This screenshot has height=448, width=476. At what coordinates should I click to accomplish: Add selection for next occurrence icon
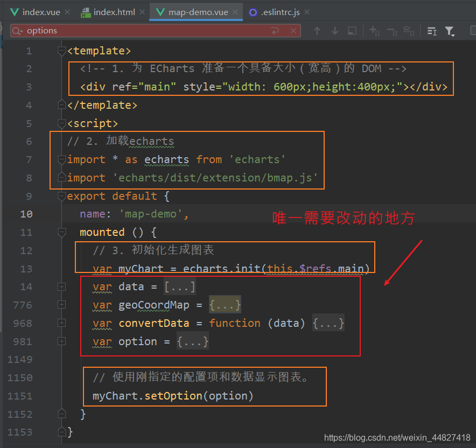point(374,31)
